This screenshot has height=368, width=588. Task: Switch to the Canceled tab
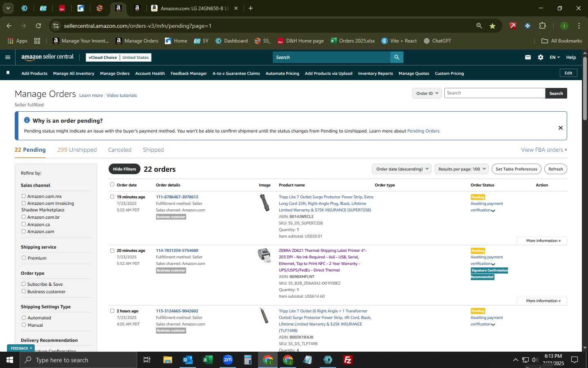coord(120,150)
